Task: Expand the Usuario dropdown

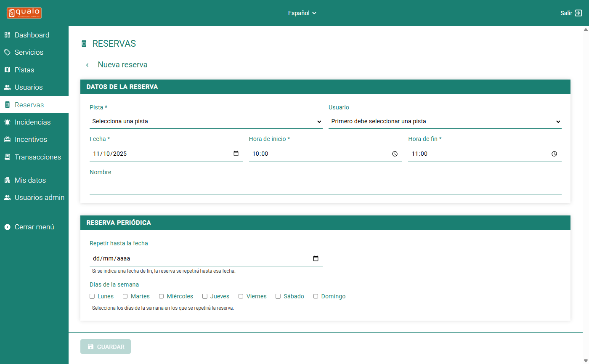Action: (x=445, y=121)
